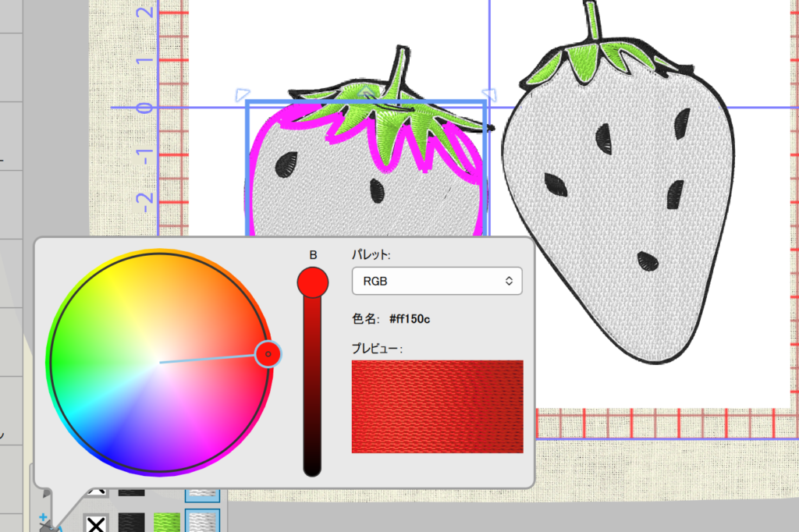The height and width of the screenshot is (532, 799).
Task: Select the no-color X swatch
Action: (96, 523)
